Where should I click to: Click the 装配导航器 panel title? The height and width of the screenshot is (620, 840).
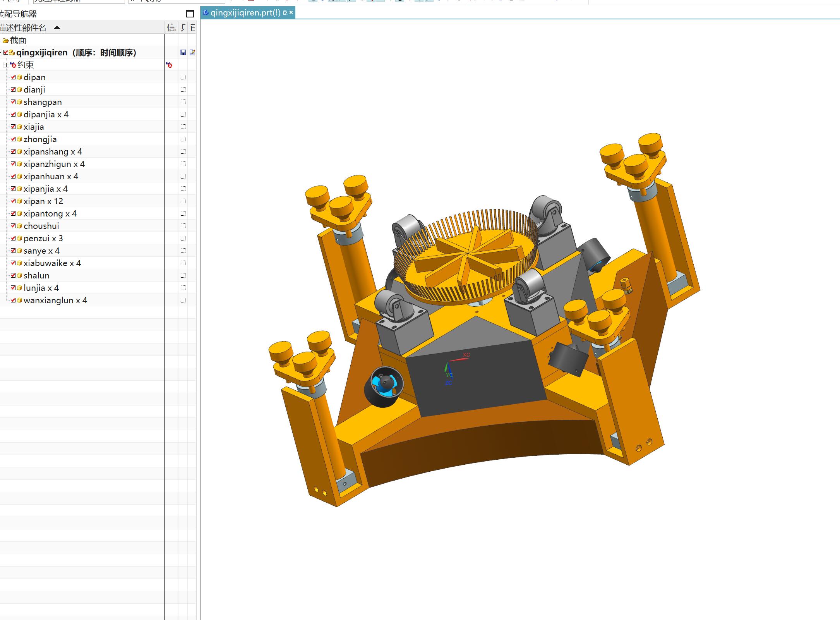[18, 14]
